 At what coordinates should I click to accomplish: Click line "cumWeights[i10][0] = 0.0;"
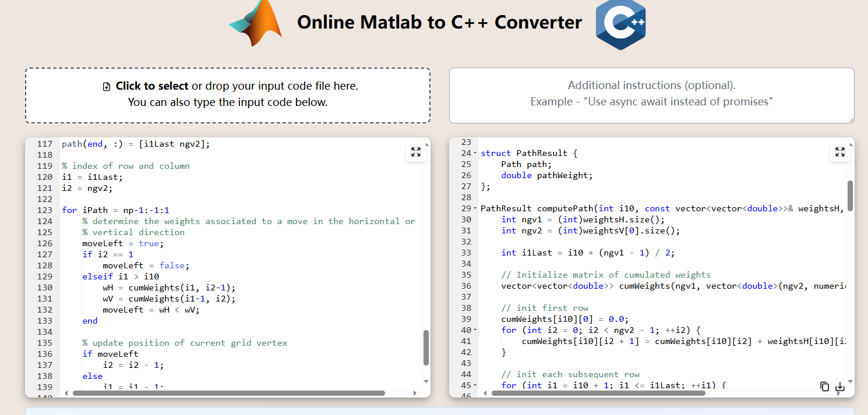tap(565, 319)
